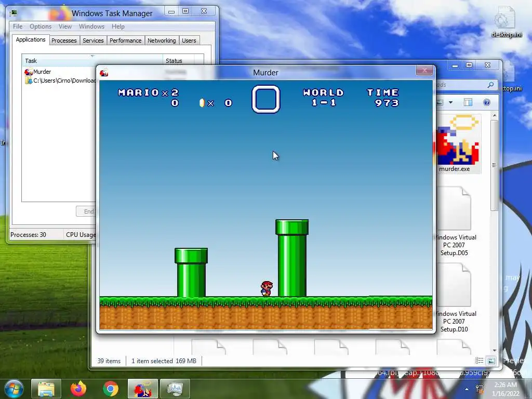Open Explorer help via question mark icon
532x399 pixels.
click(x=486, y=102)
